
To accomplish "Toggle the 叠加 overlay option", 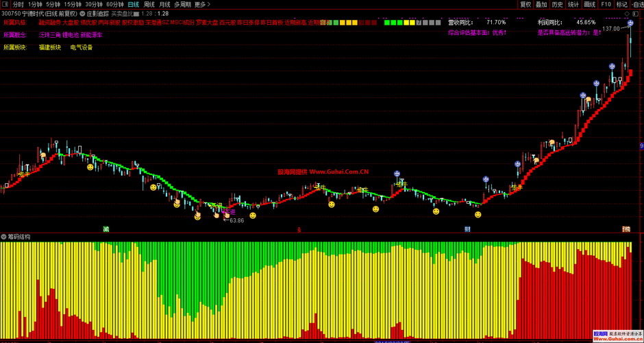I will pos(541,5).
